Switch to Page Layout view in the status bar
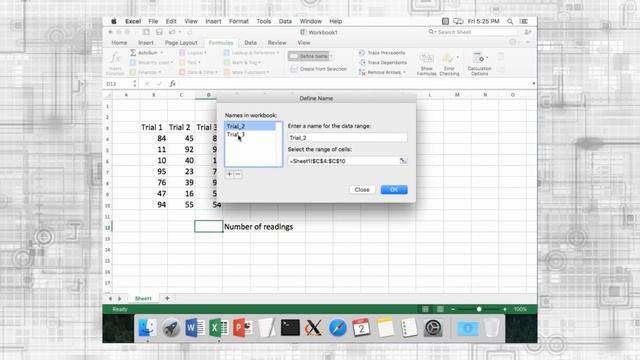The width and height of the screenshot is (640, 360). (x=440, y=309)
